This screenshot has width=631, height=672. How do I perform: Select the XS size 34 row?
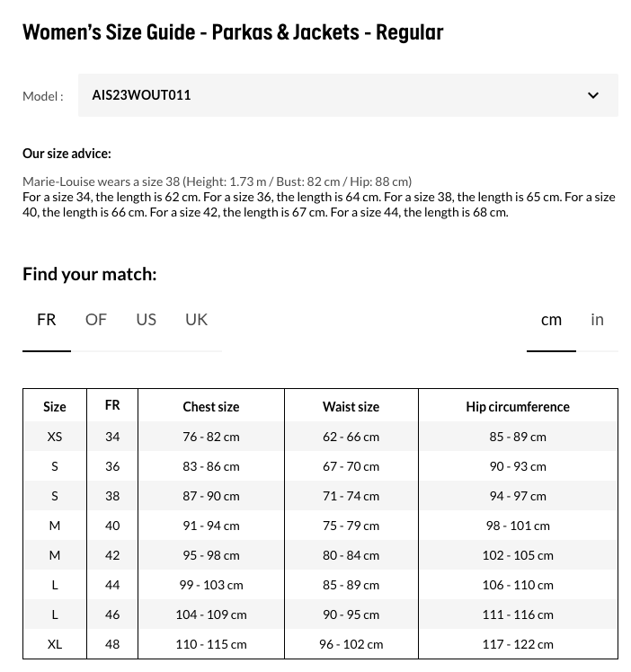[x=320, y=437]
